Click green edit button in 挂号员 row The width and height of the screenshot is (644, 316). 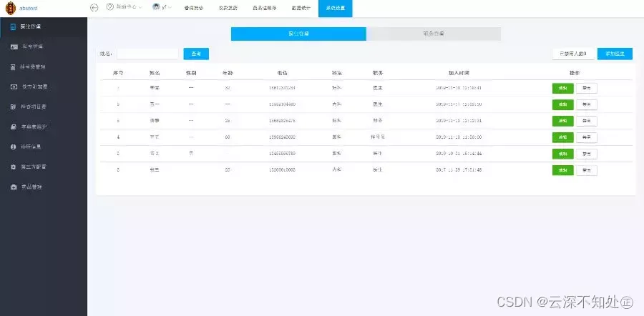[x=562, y=137]
